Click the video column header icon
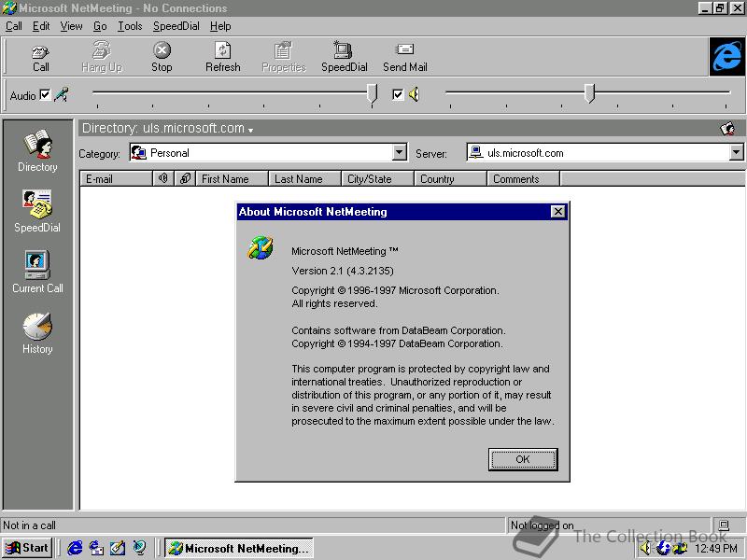 [185, 178]
